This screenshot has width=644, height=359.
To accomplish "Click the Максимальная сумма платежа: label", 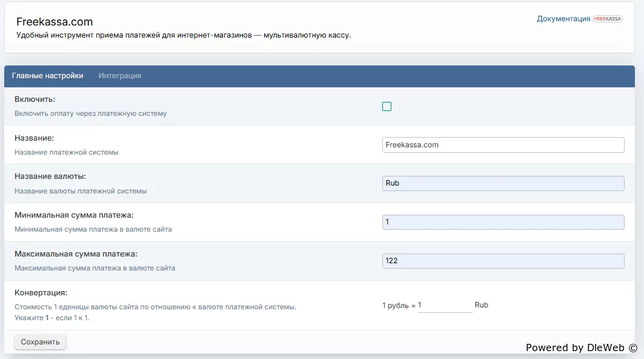I will 76,254.
